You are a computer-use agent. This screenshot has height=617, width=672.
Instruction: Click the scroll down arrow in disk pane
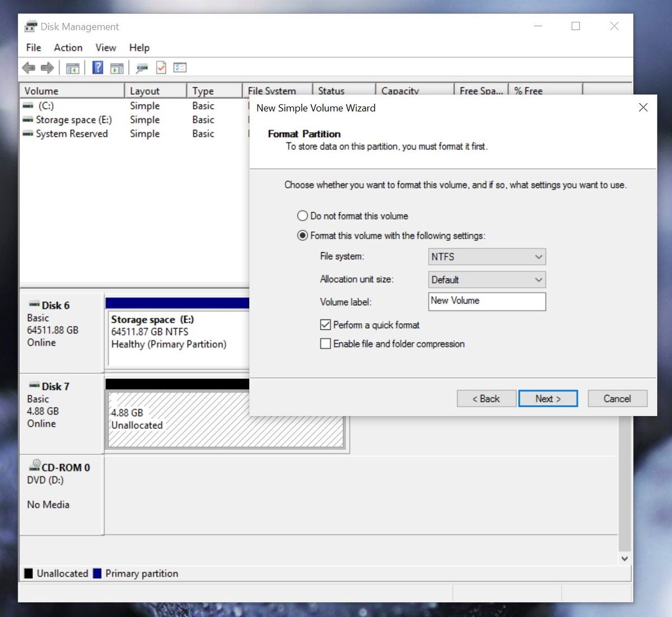tap(624, 558)
